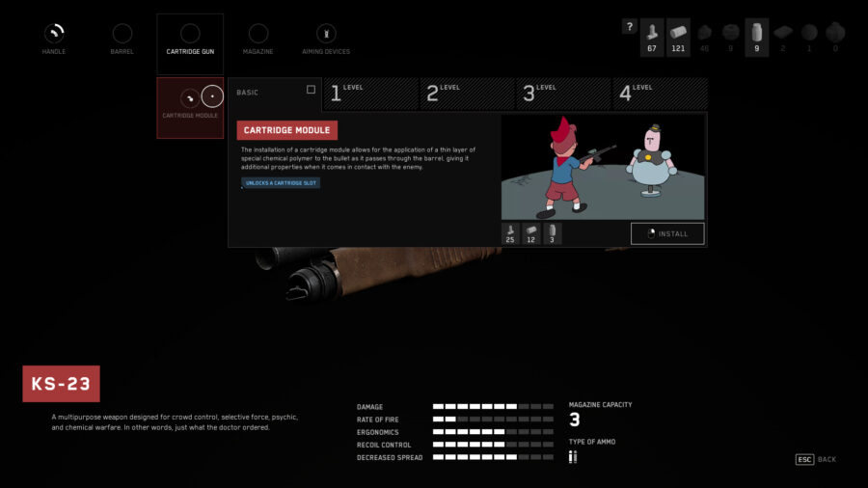
Task: Select the dimmed resource icon showing 1
Action: [x=809, y=38]
